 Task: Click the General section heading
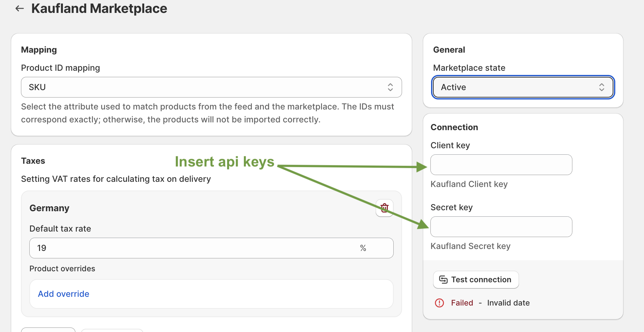point(449,50)
